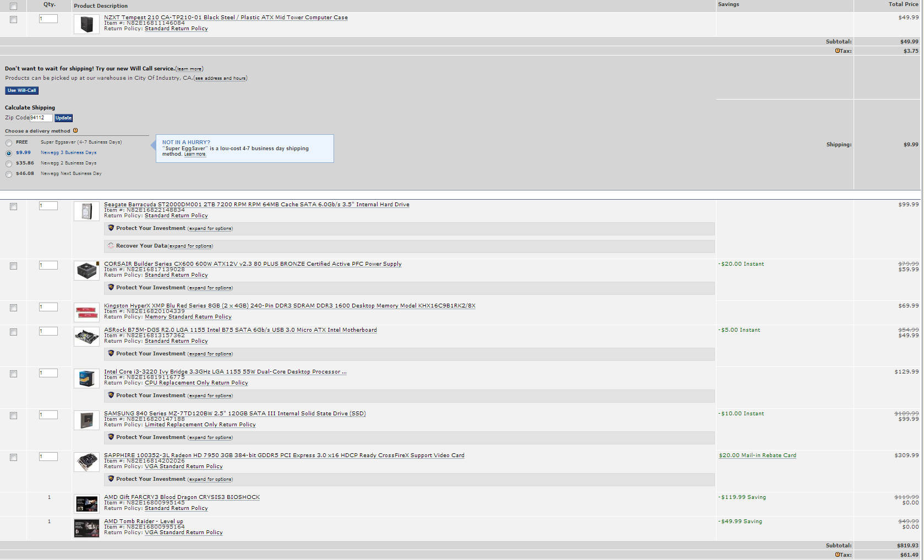Expand Protect Your Investment for SAMSUNG SSD

pos(210,437)
